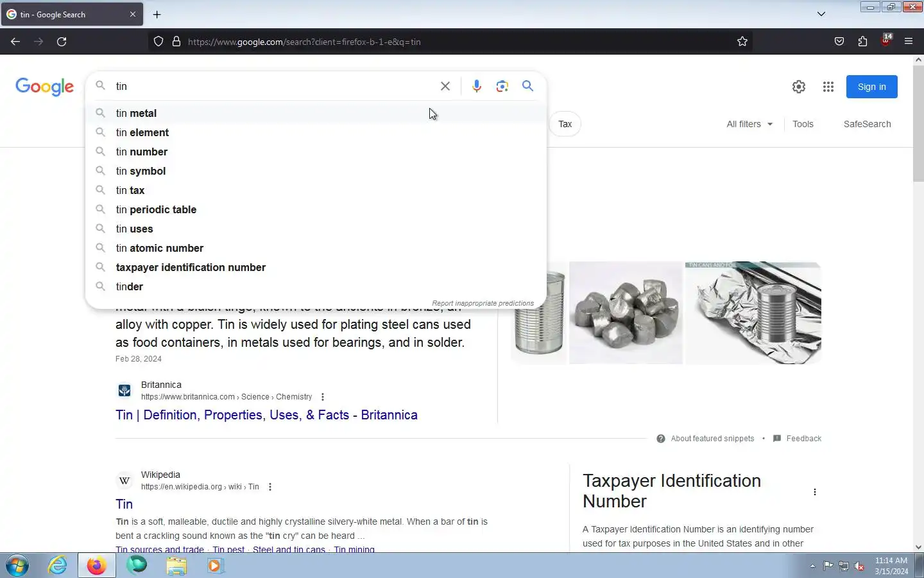924x578 pixels.
Task: Open the search Tools options
Action: click(803, 124)
